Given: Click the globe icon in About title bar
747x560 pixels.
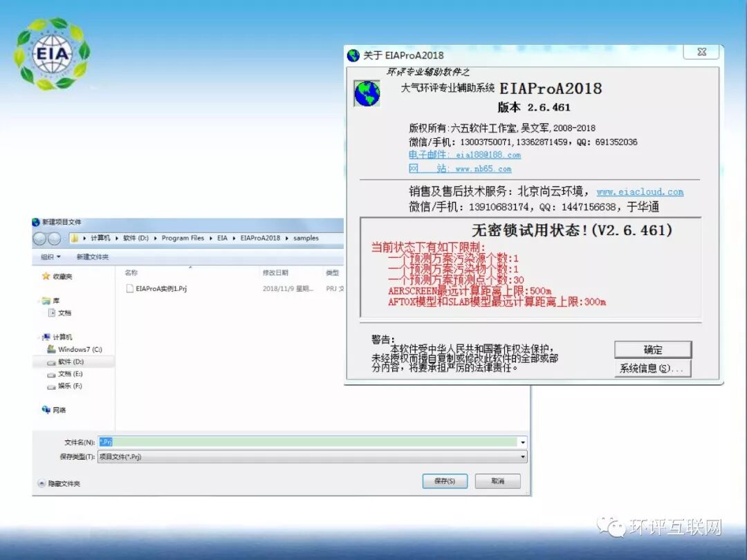Looking at the screenshot, I should click(353, 55).
